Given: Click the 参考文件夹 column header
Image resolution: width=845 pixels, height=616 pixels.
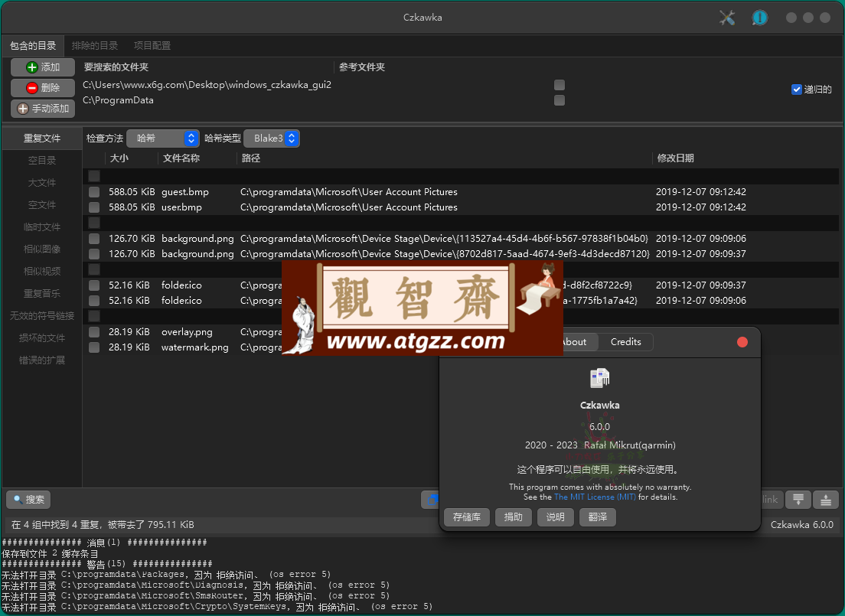Looking at the screenshot, I should pos(361,67).
